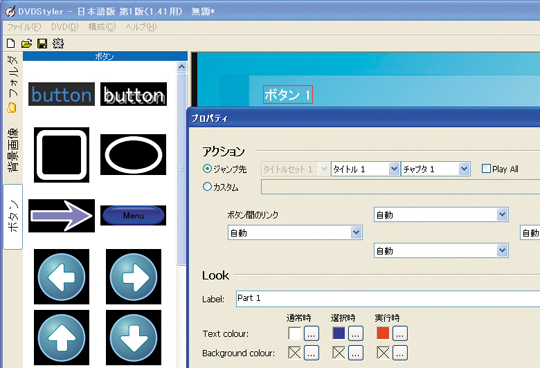Image resolution: width=540 pixels, height=368 pixels.
Task: Open a project with the folder icon
Action: 27,43
